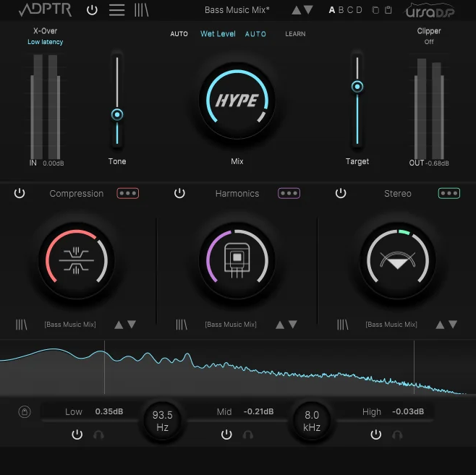Select B state slot
Viewport: 476px width, 475px height.
341,10
